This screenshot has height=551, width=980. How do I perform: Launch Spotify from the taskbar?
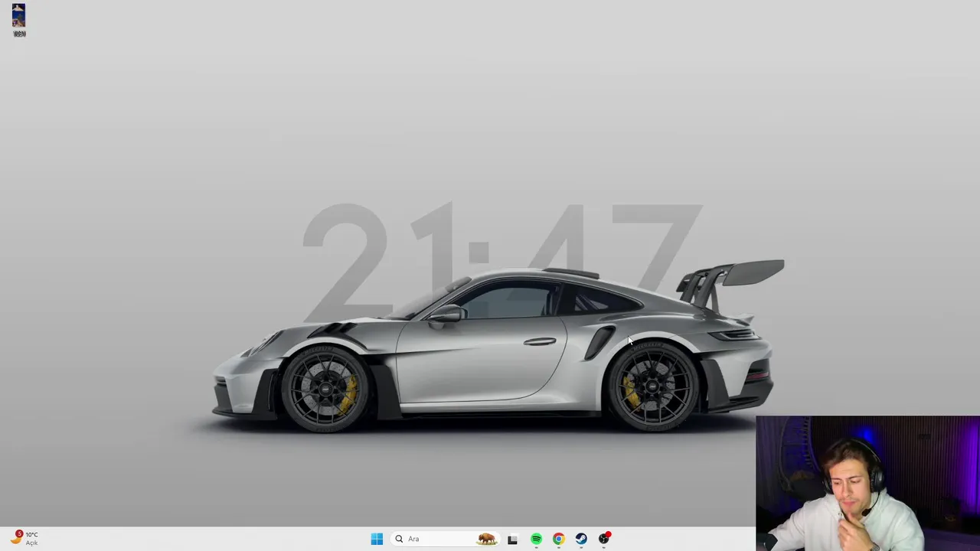[x=536, y=540]
